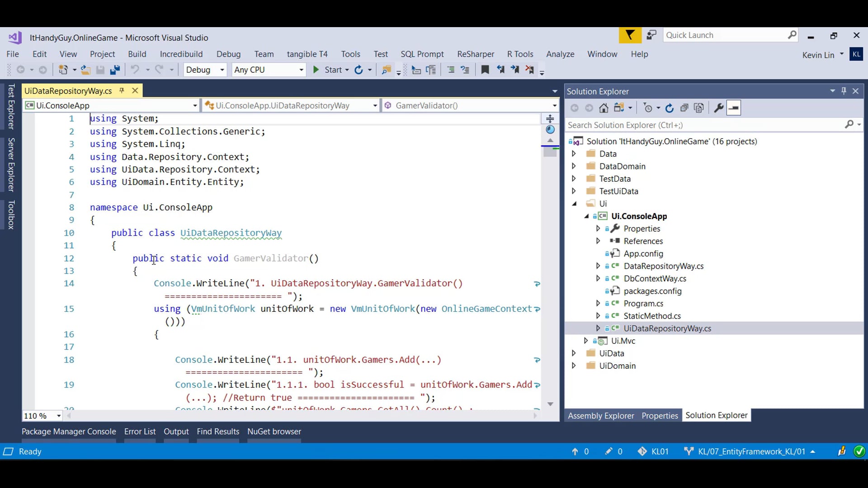
Task: Click the feedback notification flag icon
Action: (x=630, y=35)
